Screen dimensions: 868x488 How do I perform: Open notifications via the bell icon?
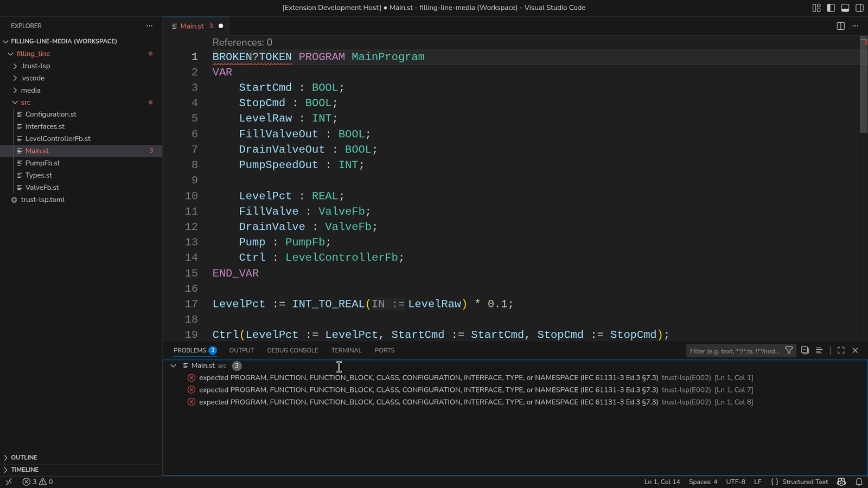pos(860,481)
